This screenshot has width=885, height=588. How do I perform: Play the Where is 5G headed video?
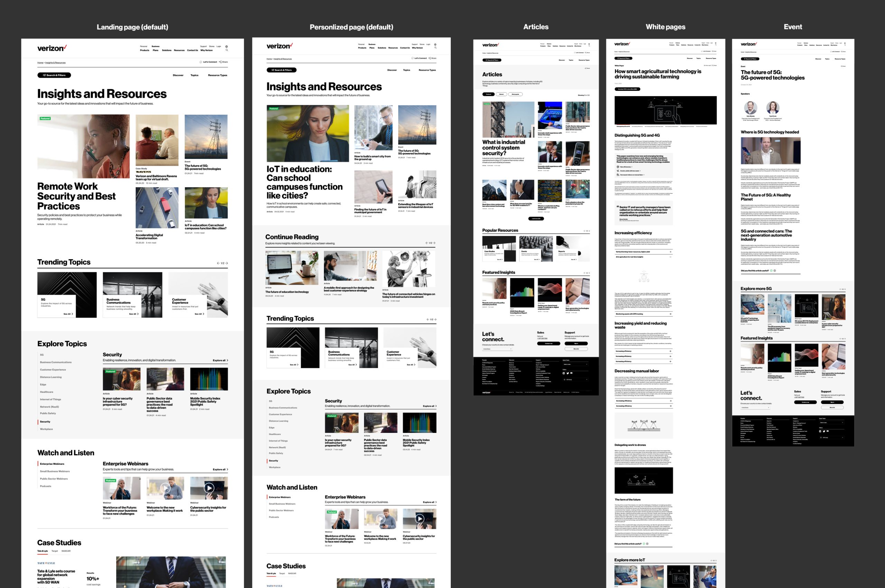click(771, 151)
